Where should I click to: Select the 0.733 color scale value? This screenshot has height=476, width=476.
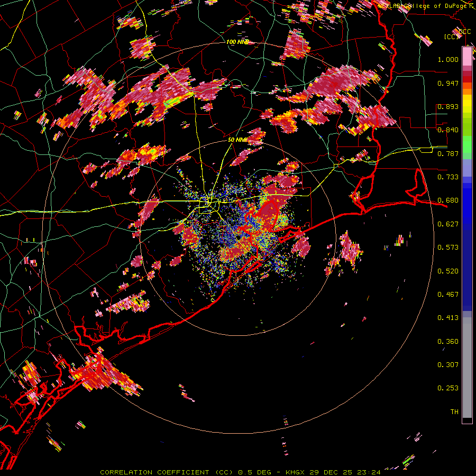pos(448,177)
